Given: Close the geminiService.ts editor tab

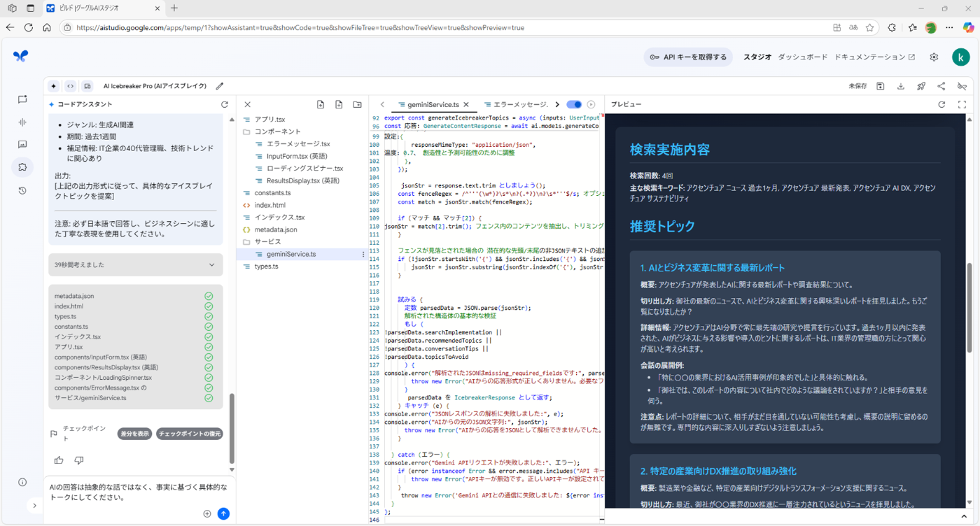Looking at the screenshot, I should pos(466,104).
